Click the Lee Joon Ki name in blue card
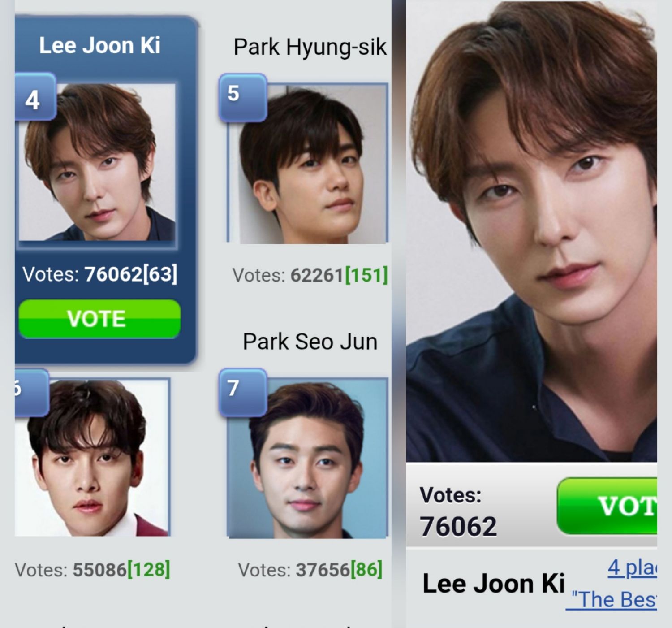Viewport: 672px width, 628px height. (x=99, y=45)
